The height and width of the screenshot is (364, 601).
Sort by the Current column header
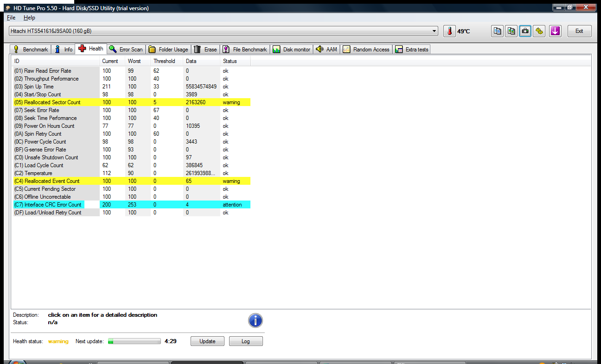112,61
